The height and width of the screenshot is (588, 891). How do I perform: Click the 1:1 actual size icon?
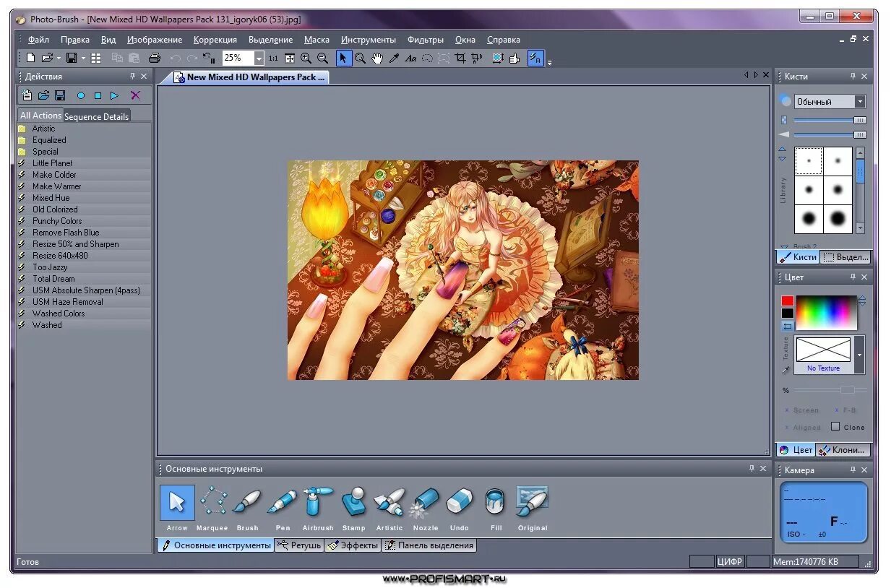tap(273, 58)
